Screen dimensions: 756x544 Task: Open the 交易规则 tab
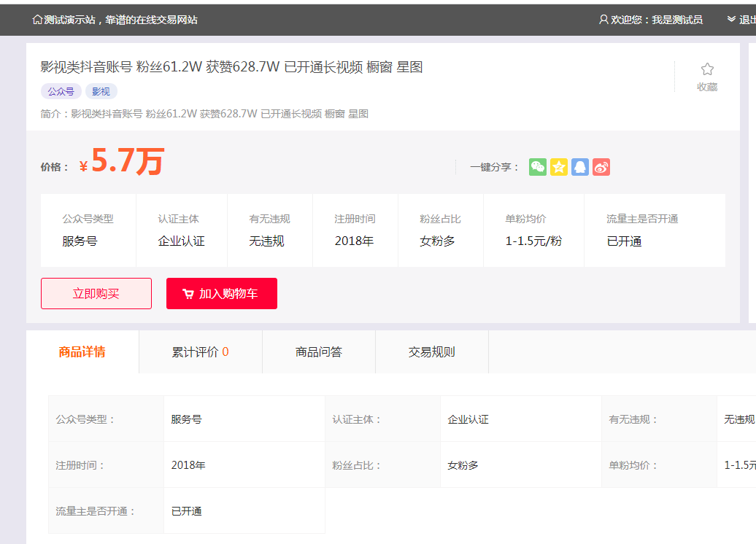(x=431, y=352)
